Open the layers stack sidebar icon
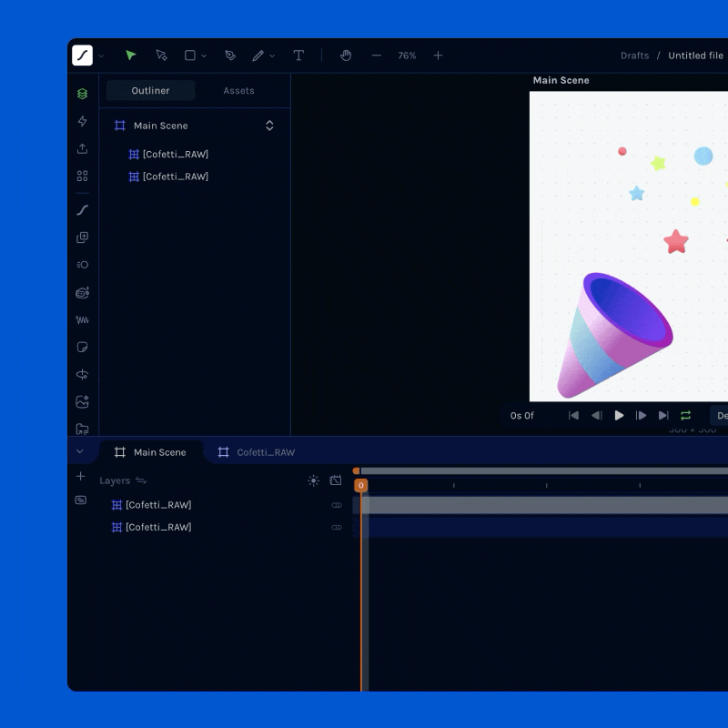 click(x=83, y=94)
